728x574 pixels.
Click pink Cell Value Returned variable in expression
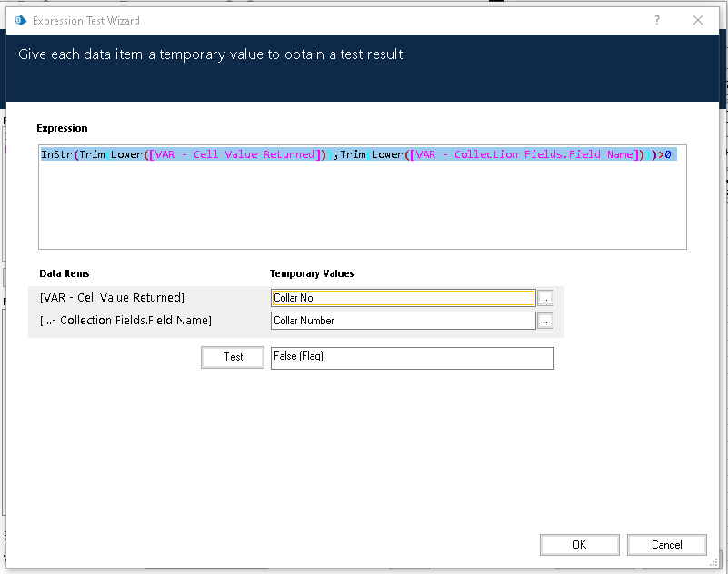coord(235,154)
